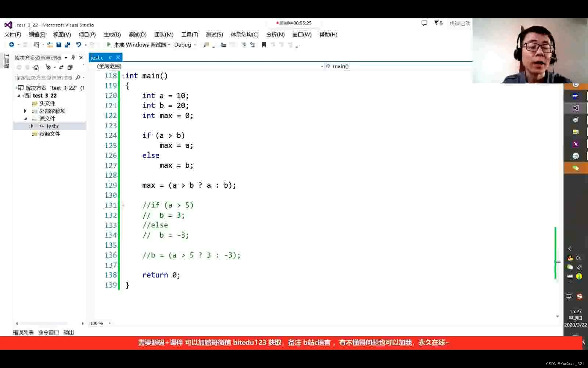The height and width of the screenshot is (368, 588).
Task: Click the Visual Studio logo in title bar
Action: tap(8, 25)
